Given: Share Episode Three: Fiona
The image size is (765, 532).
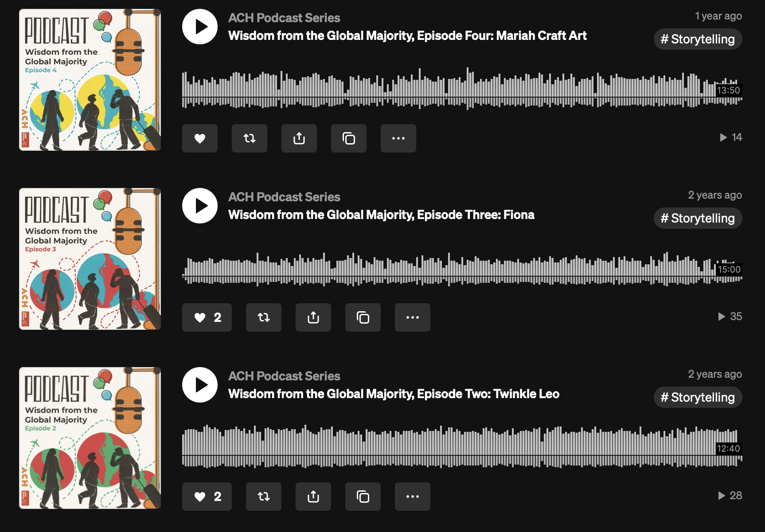Looking at the screenshot, I should pyautogui.click(x=313, y=317).
